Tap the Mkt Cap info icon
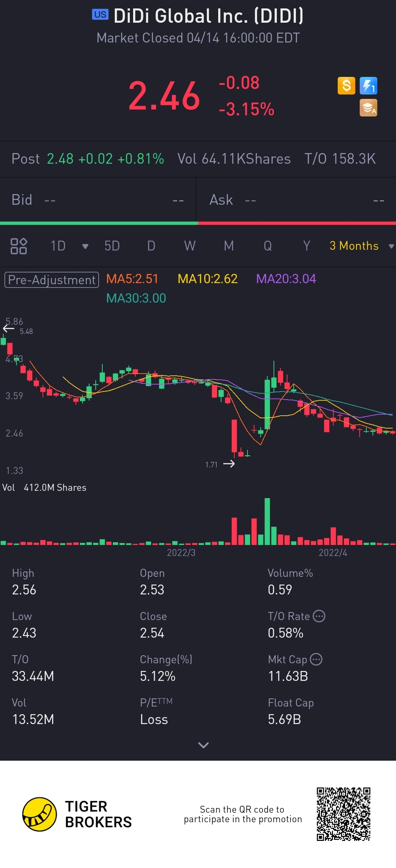This screenshot has height=868, width=396. [x=316, y=660]
